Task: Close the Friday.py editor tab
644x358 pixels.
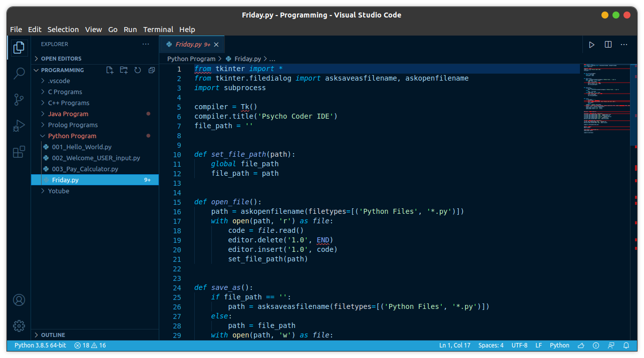Action: coord(216,45)
